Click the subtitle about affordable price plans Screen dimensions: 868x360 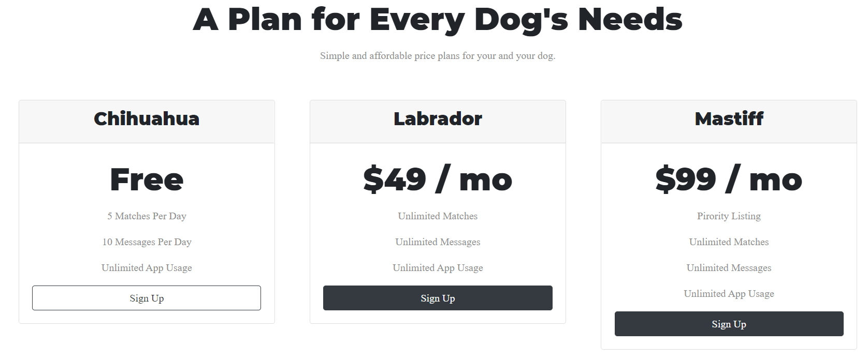click(x=437, y=55)
